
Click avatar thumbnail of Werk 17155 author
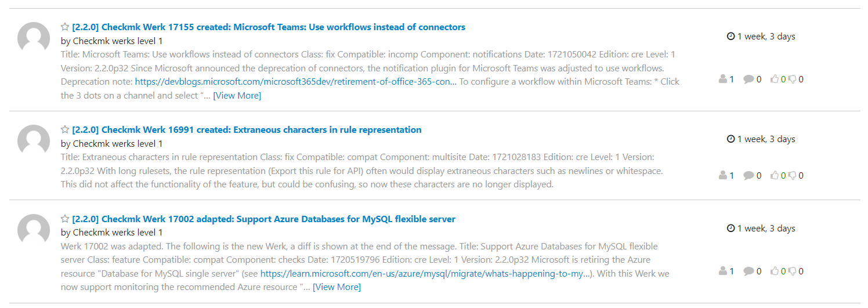click(34, 38)
